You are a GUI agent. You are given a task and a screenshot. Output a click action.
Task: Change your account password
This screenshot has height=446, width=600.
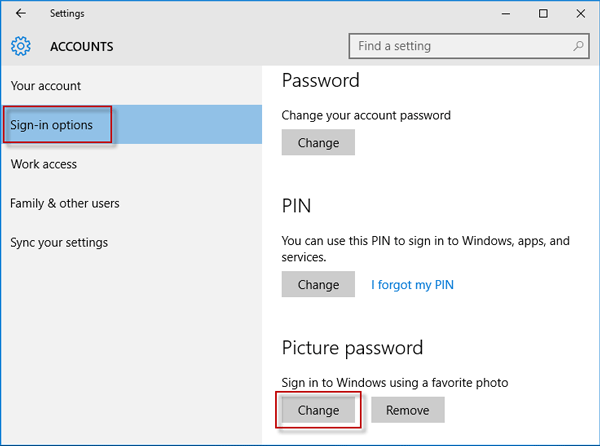point(318,142)
